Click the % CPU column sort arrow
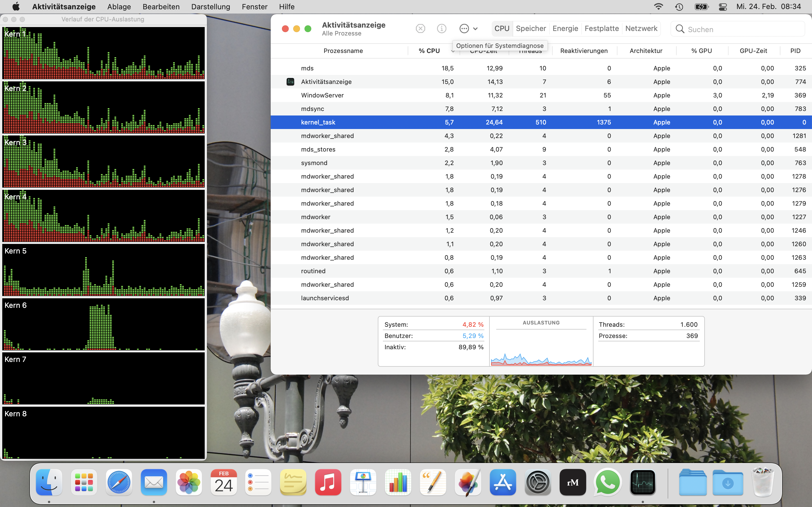This screenshot has width=812, height=507. (x=453, y=51)
